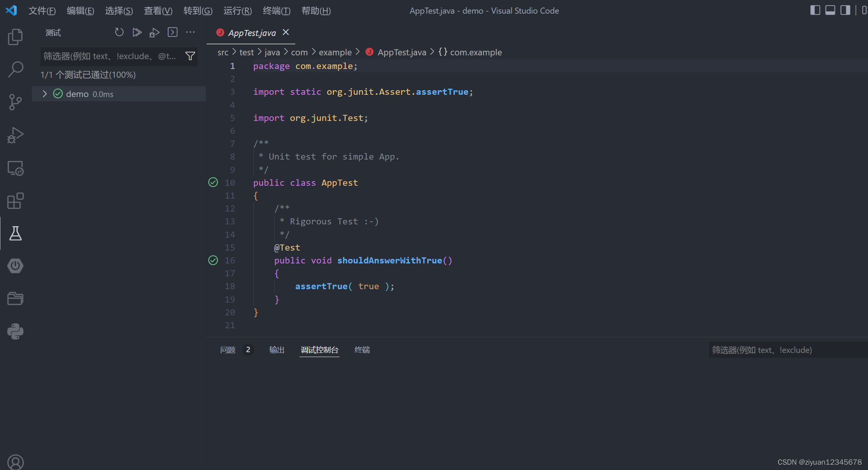The image size is (868, 470).
Task: Toggle the filter icon in test search box
Action: tap(190, 56)
